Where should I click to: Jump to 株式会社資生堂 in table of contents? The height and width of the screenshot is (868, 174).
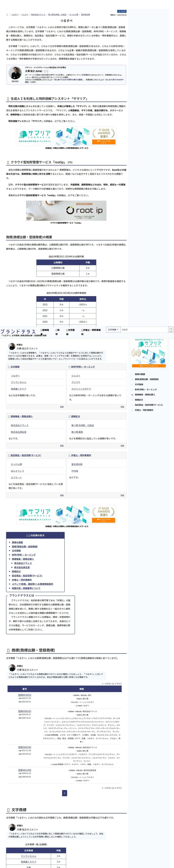point(22,567)
